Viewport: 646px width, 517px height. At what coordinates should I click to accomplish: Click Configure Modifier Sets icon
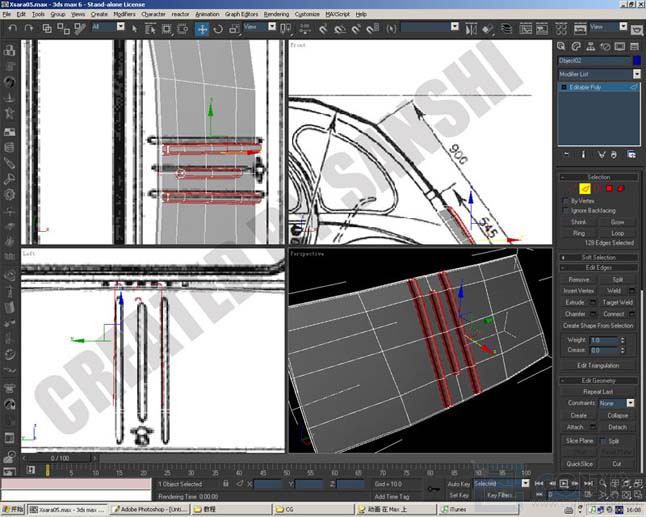click(632, 155)
